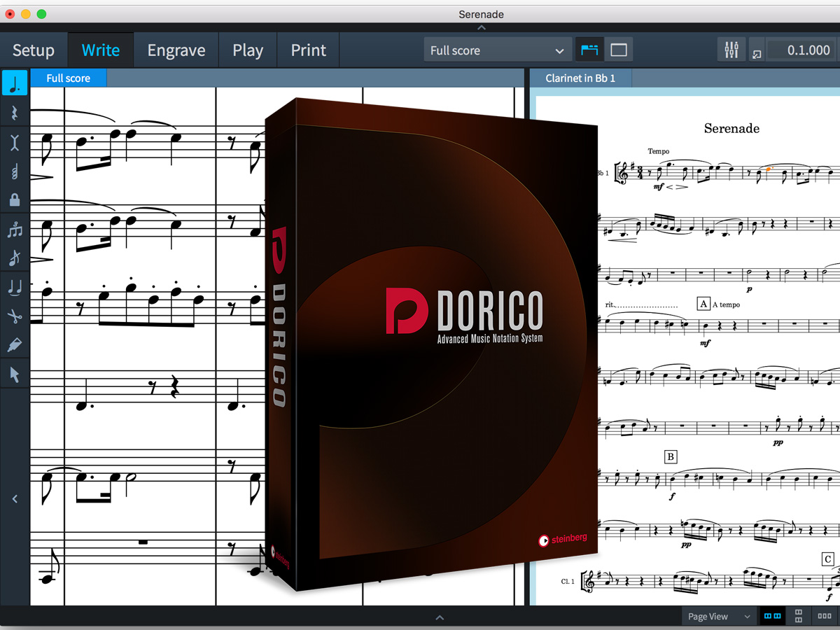Collapse the top toolbar chevron

(x=481, y=27)
